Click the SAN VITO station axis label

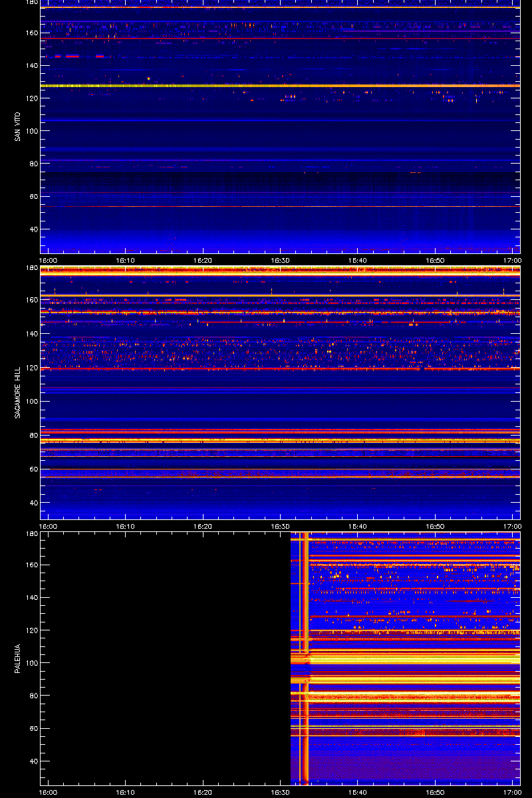16,126
